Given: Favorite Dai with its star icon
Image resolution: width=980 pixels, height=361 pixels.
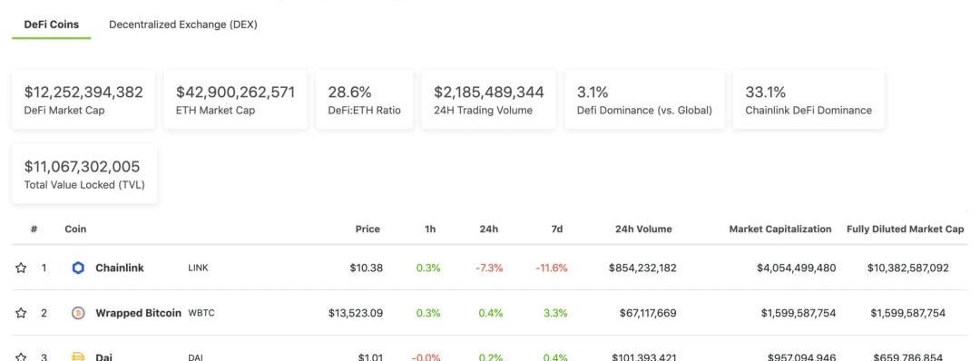Looking at the screenshot, I should tap(21, 357).
